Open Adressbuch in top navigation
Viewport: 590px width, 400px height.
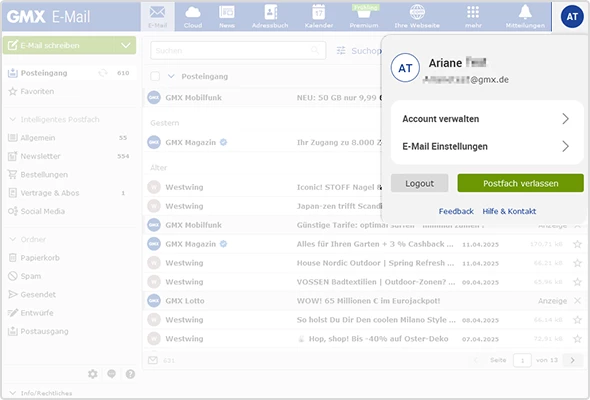point(270,17)
